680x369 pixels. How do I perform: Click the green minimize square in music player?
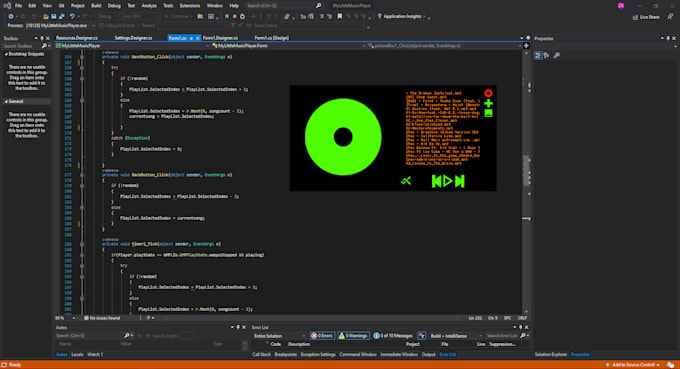coord(488,113)
